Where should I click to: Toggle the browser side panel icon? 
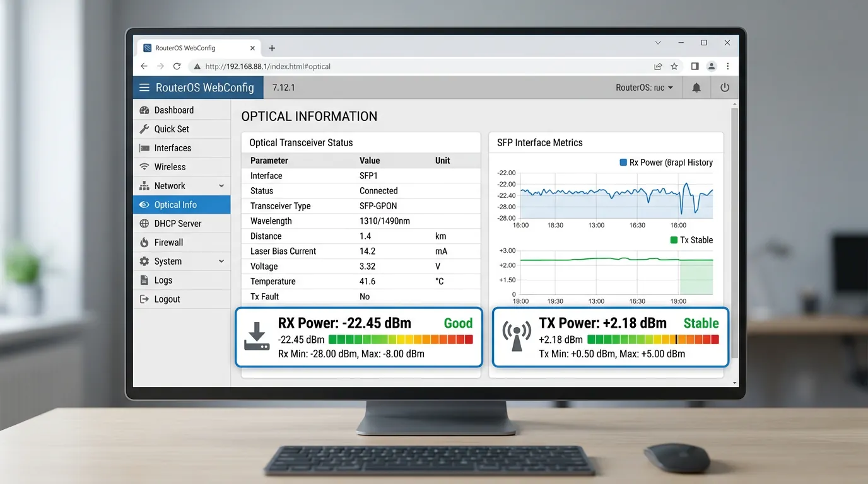tap(695, 66)
